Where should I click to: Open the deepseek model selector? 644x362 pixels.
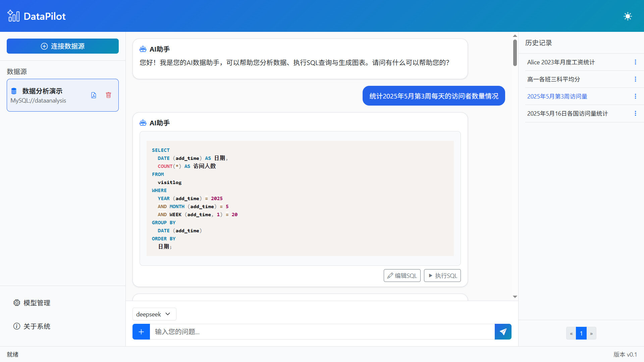(154, 314)
